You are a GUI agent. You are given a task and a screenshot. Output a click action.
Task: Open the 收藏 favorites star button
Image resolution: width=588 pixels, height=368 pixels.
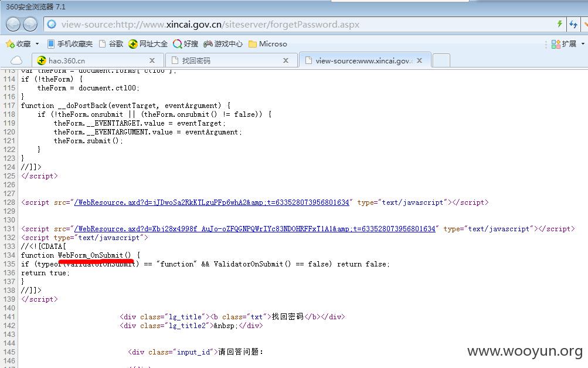click(x=18, y=44)
